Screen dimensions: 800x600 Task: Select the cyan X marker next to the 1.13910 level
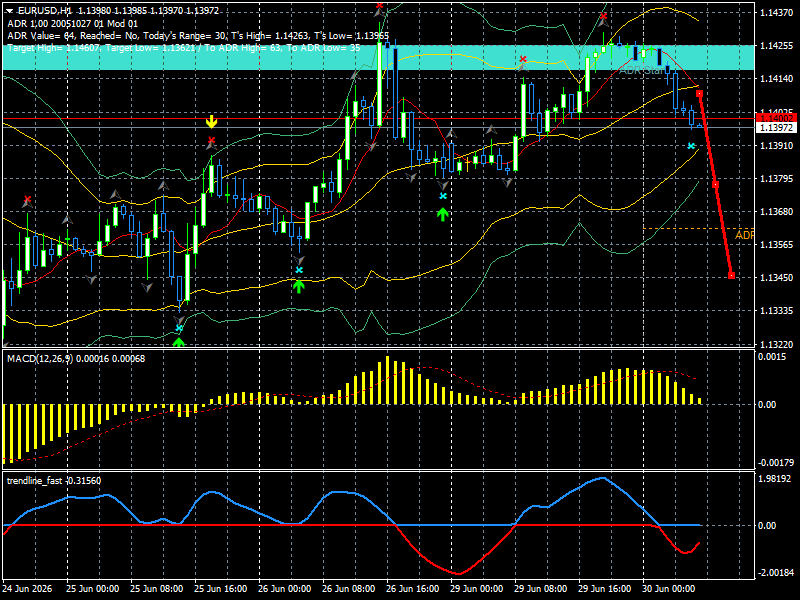click(x=691, y=146)
